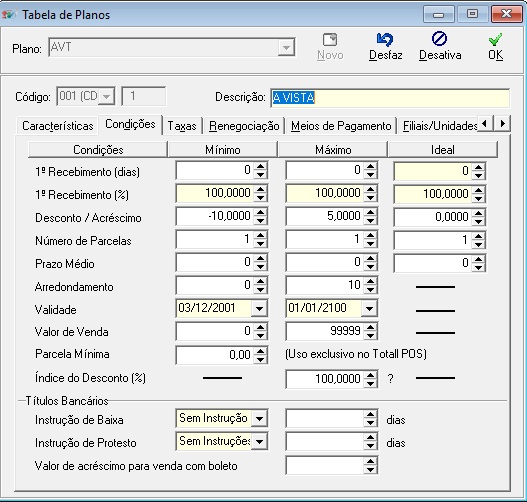Open the Renegociação tab

tap(244, 126)
